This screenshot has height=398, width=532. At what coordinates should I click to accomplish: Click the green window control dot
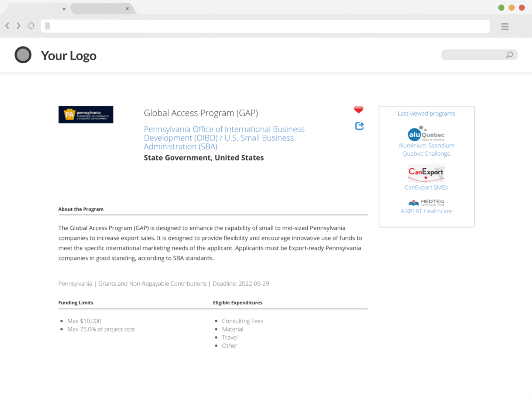point(501,8)
